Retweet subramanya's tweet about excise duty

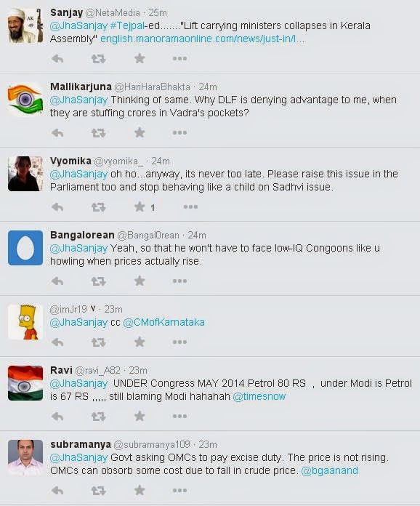coord(98,491)
